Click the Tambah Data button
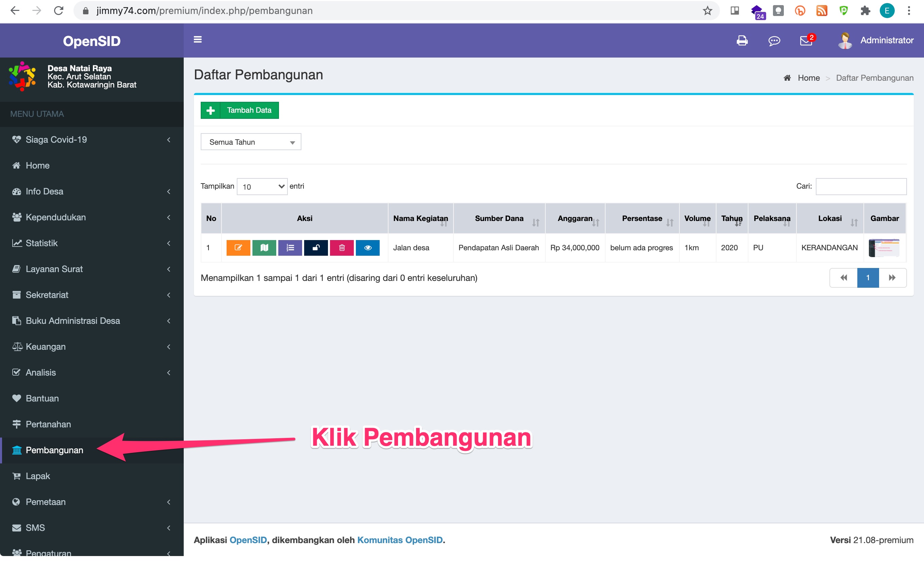 point(240,110)
